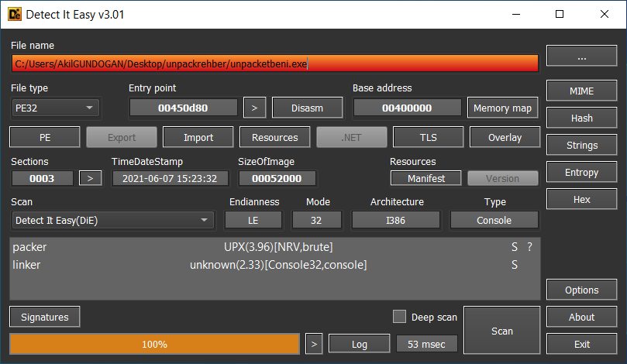Click the S button on the linker row
The image size is (627, 364).
(x=515, y=265)
